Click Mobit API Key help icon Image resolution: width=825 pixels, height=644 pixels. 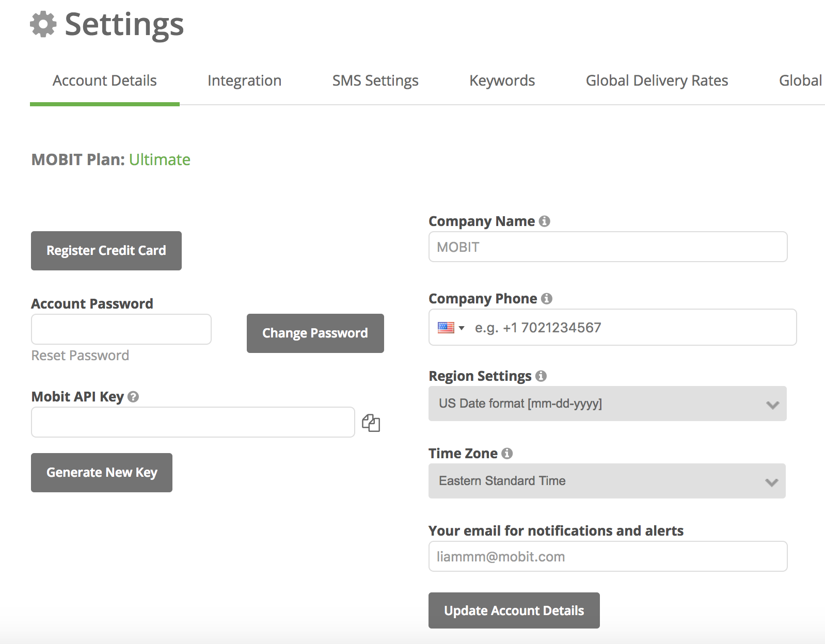tap(133, 397)
